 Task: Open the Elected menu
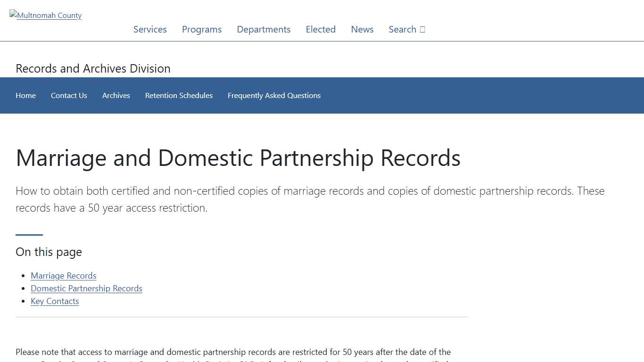pos(321,29)
